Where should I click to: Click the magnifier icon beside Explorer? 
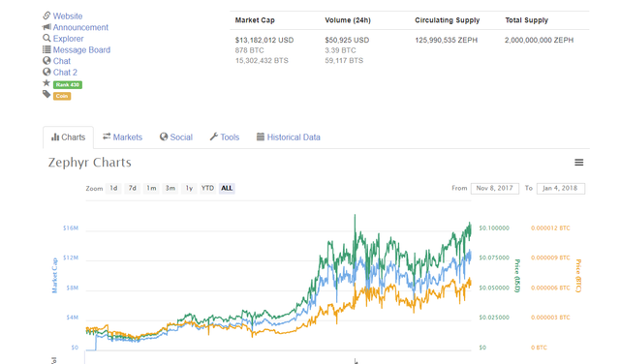coord(46,38)
